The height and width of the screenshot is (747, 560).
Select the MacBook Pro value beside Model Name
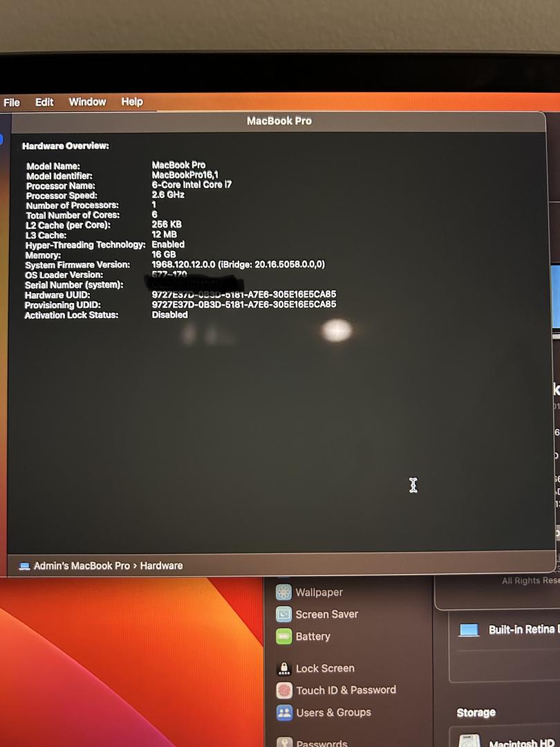(178, 165)
